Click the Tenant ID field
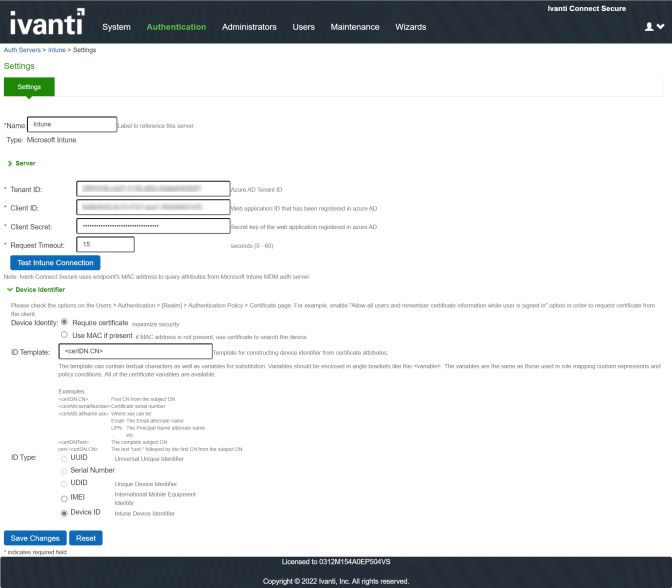Viewport: 672px width, 588px height. pyautogui.click(x=153, y=189)
